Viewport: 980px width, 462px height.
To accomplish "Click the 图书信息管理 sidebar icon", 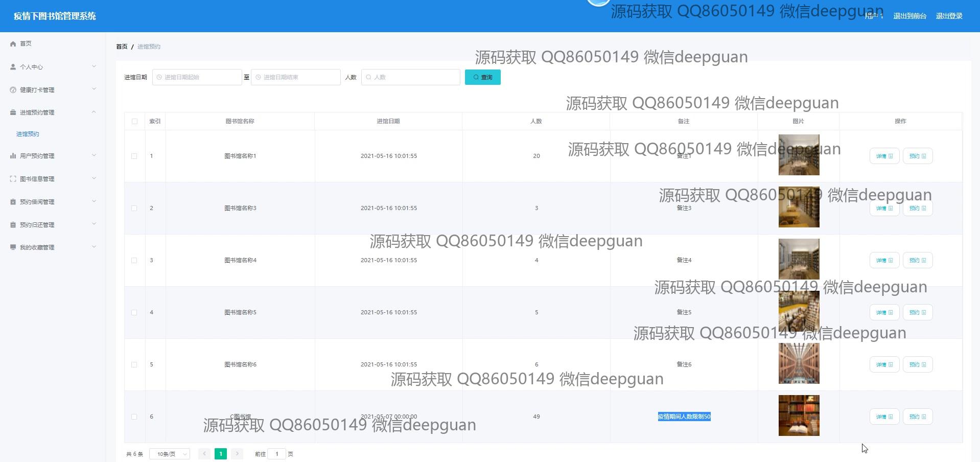I will [13, 179].
